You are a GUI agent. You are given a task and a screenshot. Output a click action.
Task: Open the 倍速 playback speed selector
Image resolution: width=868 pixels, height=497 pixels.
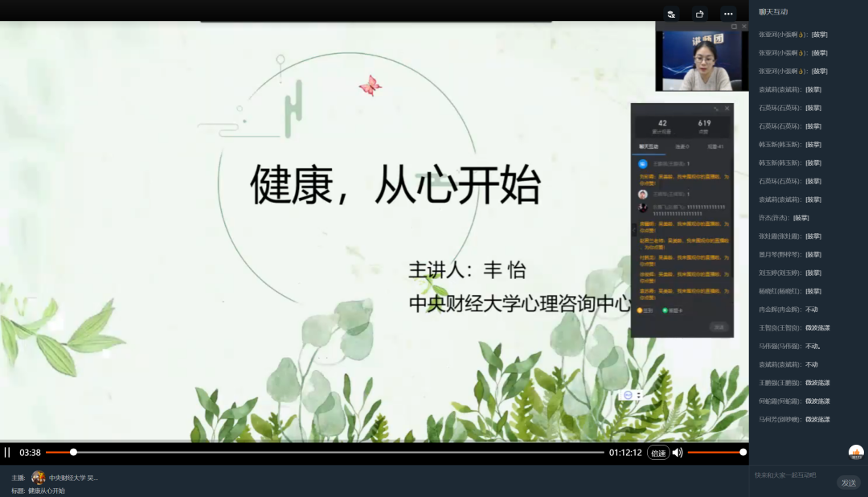tap(658, 453)
